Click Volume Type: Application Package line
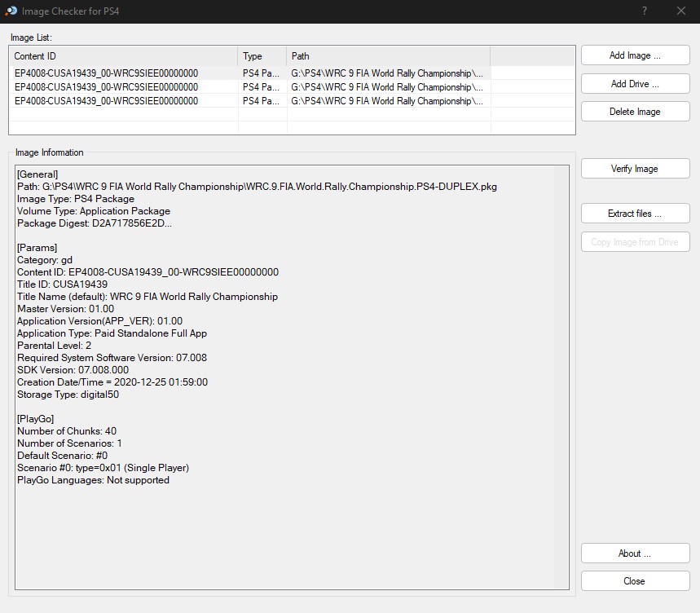The height and width of the screenshot is (613, 700). 94,211
